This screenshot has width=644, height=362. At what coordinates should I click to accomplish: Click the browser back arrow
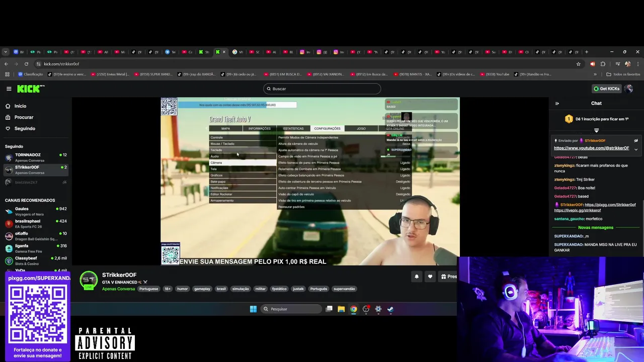[x=6, y=64]
